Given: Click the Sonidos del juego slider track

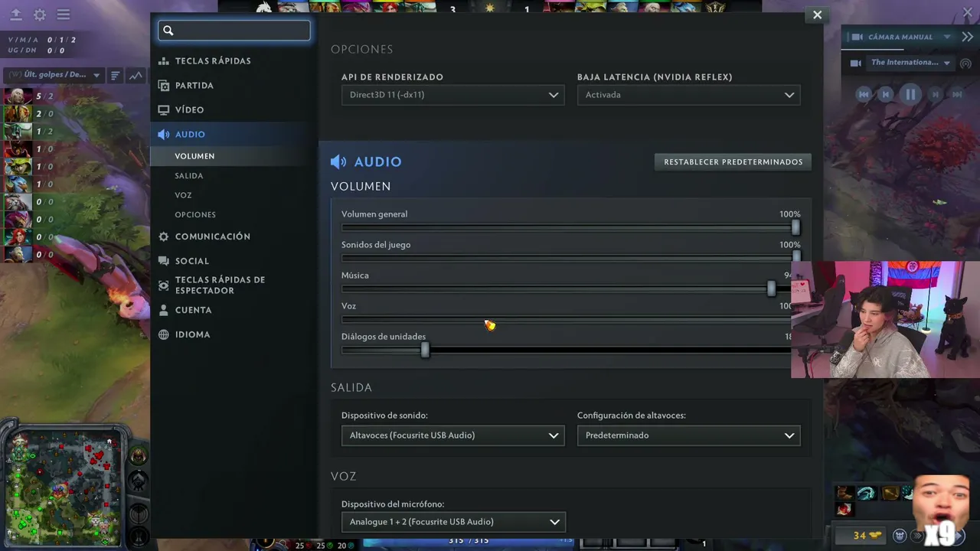Looking at the screenshot, I should [x=568, y=258].
